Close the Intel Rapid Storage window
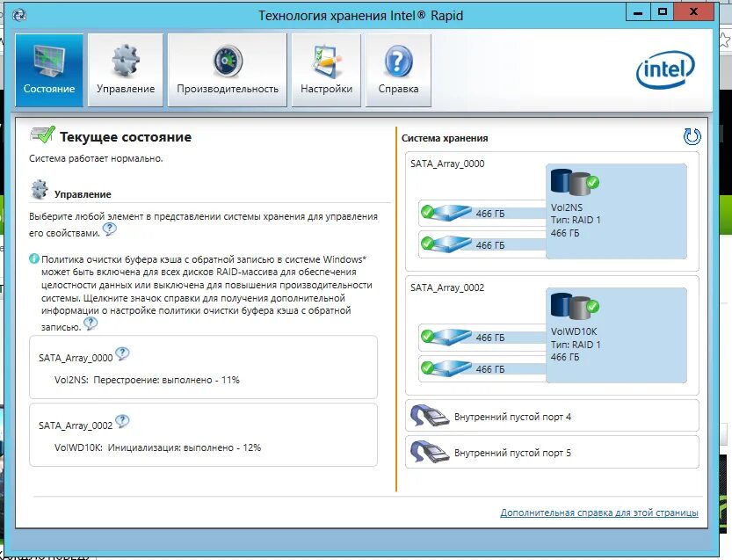Image resolution: width=732 pixels, height=560 pixels. click(693, 12)
